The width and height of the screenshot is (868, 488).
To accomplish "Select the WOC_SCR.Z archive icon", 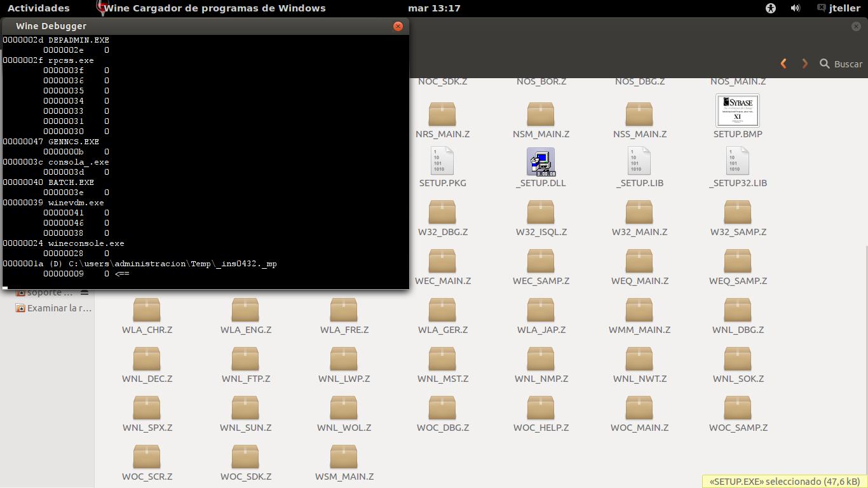I will click(x=147, y=457).
